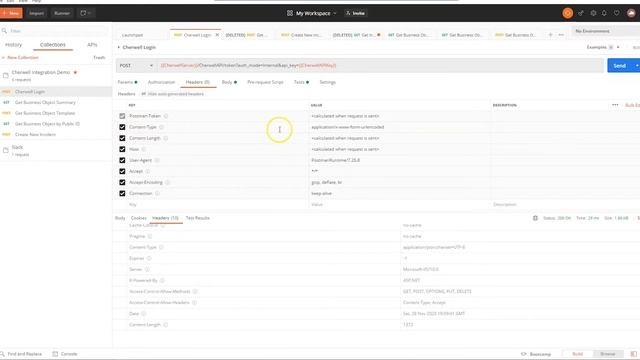Switch to the History sidebar tab
Screen dimensions: 640x360
[13, 44]
